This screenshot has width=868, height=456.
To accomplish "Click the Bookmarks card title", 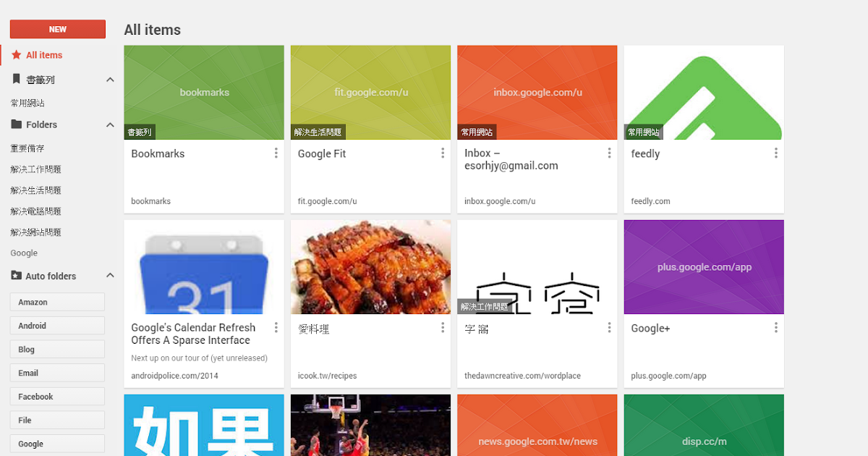I will click(x=158, y=153).
